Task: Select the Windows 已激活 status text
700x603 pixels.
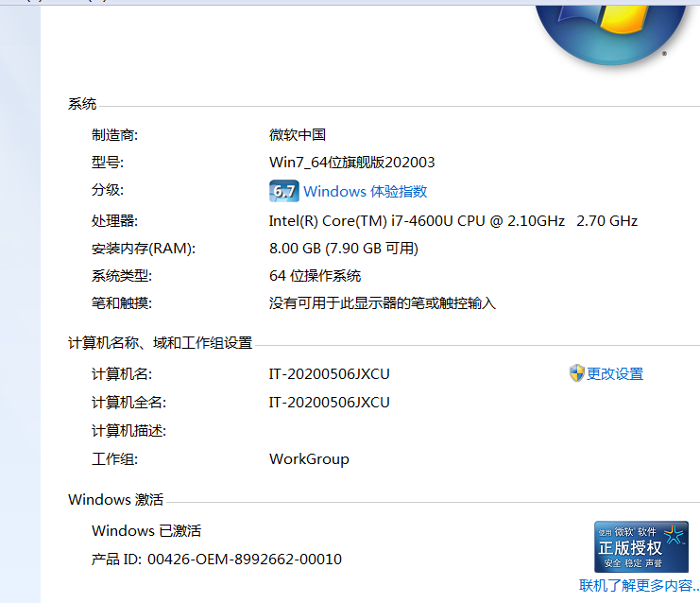Action: [146, 530]
